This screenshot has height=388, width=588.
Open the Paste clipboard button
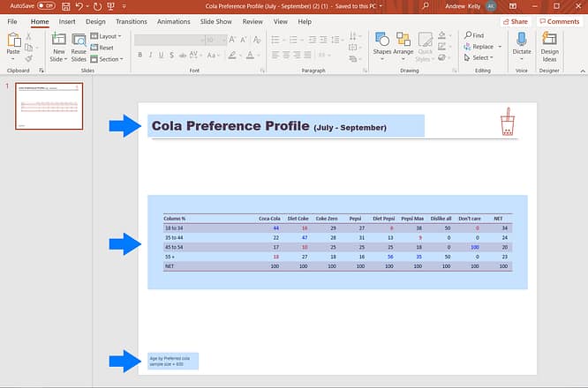click(x=13, y=44)
